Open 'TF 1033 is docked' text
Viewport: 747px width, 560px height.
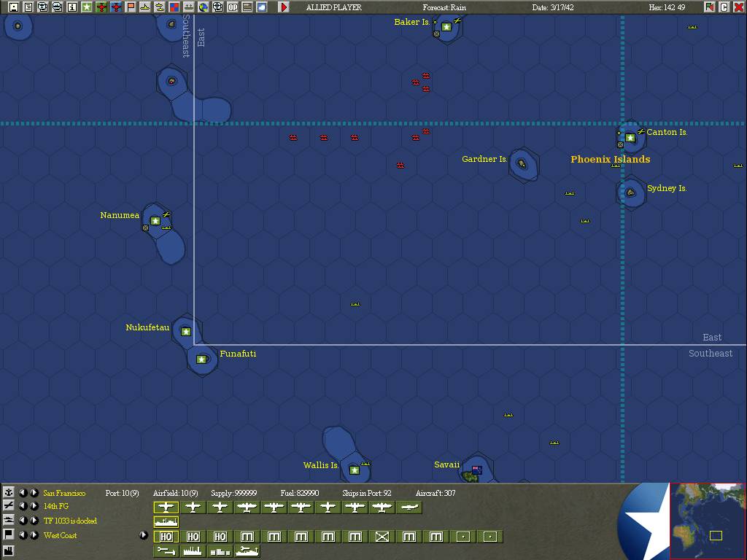pyautogui.click(x=70, y=521)
